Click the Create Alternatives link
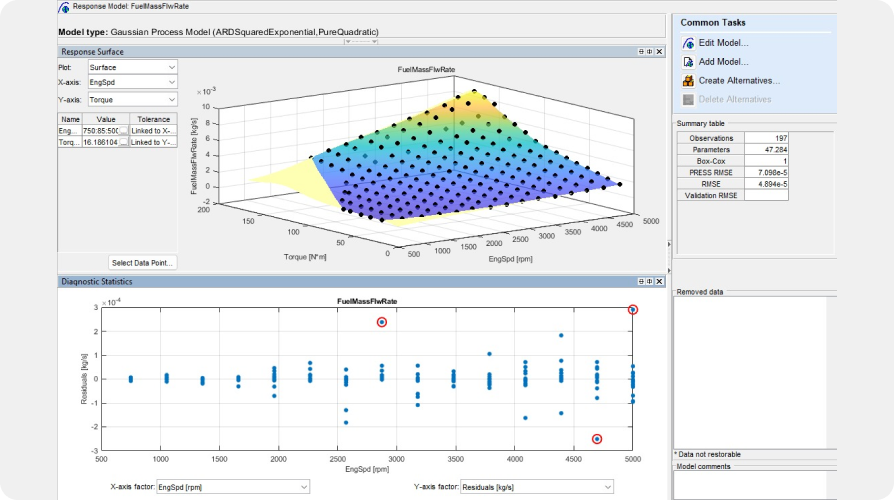The height and width of the screenshot is (500, 894). [739, 81]
